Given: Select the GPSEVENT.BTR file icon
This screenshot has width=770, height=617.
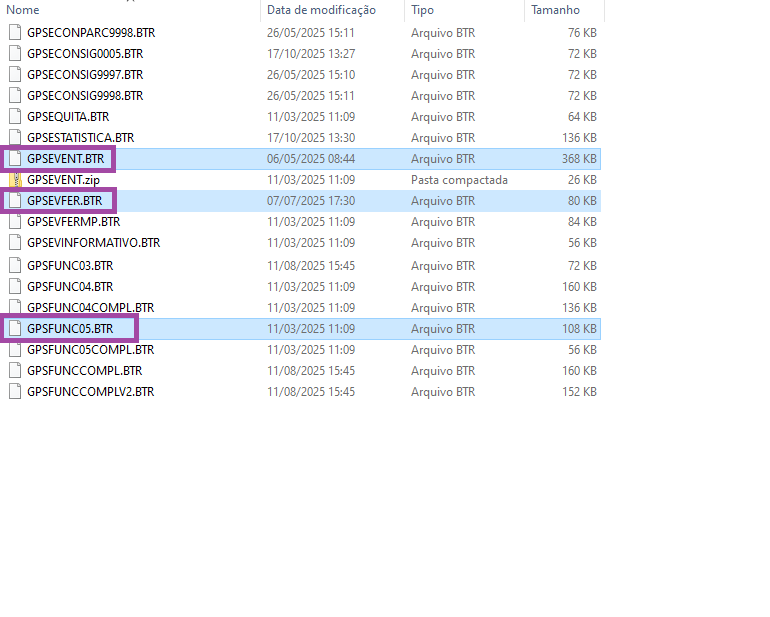Looking at the screenshot, I should pyautogui.click(x=15, y=159).
